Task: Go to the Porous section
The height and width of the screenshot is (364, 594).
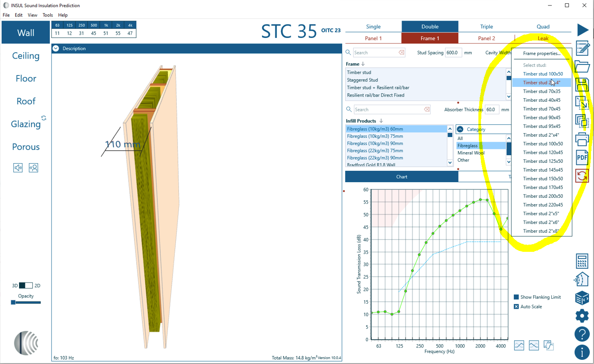Action: click(x=26, y=147)
